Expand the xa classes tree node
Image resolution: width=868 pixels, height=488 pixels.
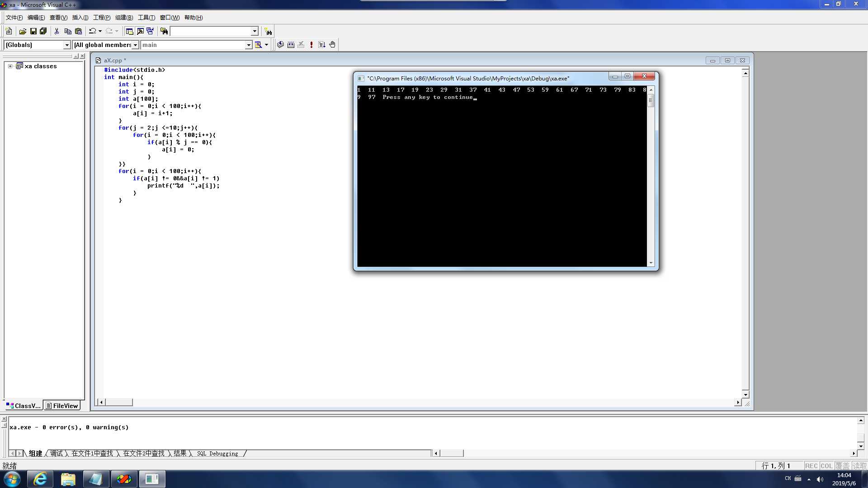10,66
